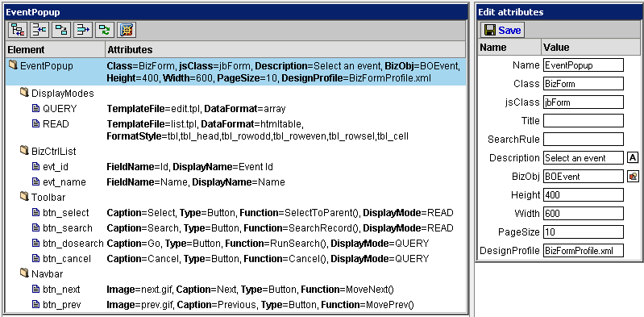This screenshot has height=317, width=644.
Task: Focus the Description input field
Action: tap(584, 157)
